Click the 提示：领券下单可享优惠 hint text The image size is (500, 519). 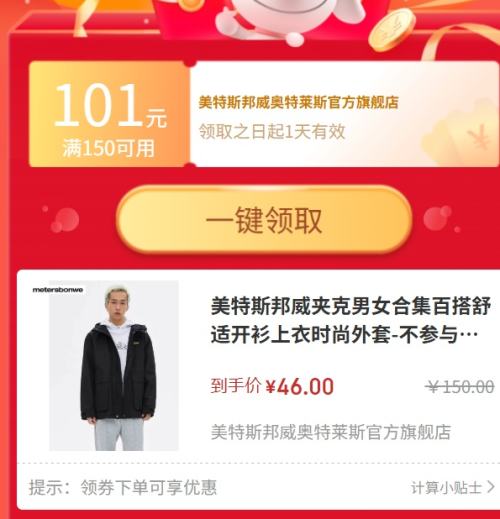[x=123, y=488]
